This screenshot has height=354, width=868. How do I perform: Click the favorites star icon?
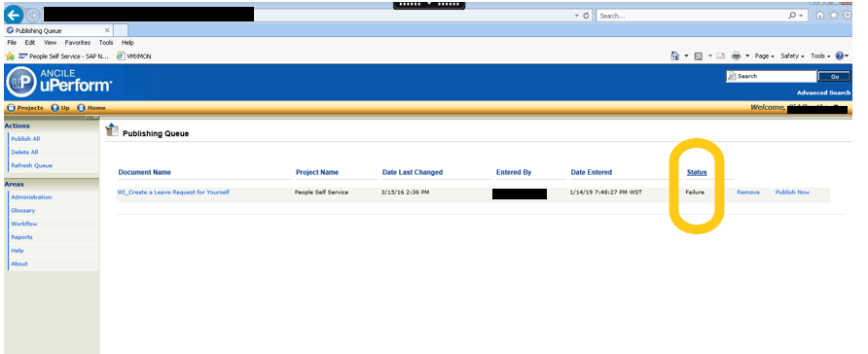(x=834, y=16)
